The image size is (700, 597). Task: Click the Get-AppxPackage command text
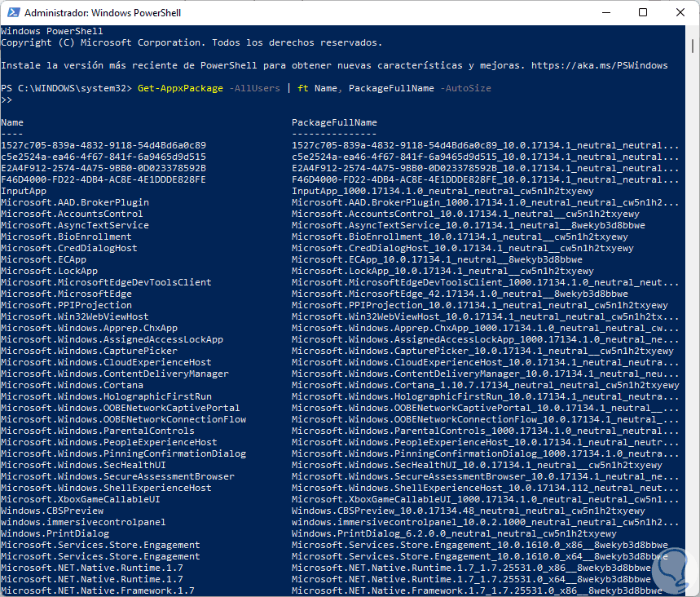(x=180, y=88)
